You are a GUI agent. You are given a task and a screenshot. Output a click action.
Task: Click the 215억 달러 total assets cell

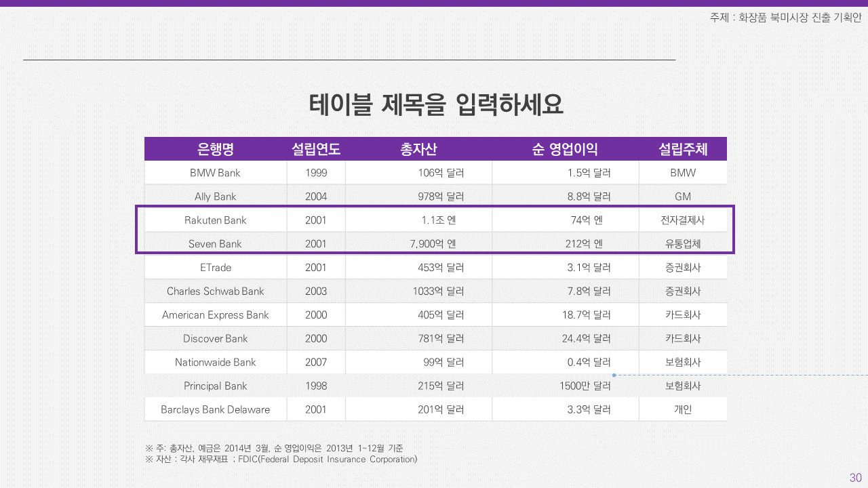tap(419, 386)
